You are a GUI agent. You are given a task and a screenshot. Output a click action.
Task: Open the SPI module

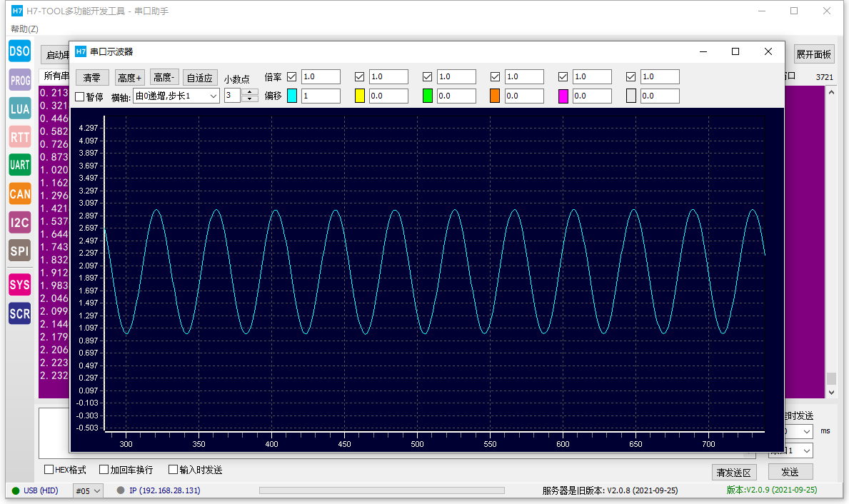[x=19, y=251]
